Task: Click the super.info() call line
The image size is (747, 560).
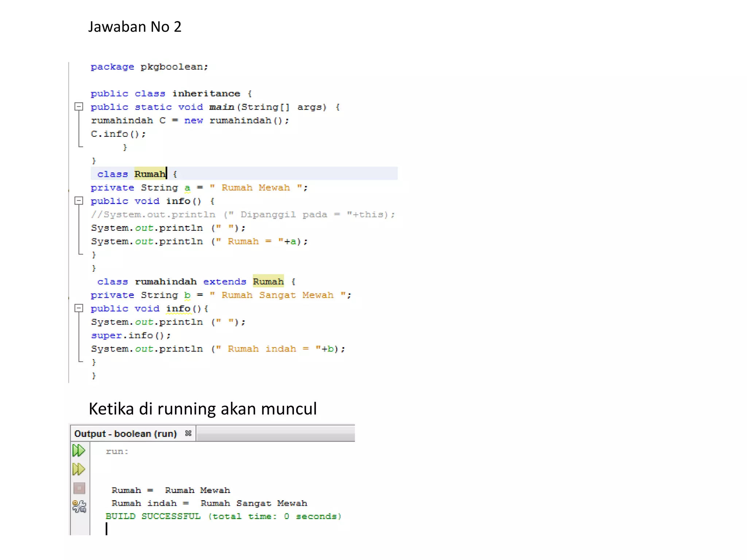Action: tap(131, 335)
